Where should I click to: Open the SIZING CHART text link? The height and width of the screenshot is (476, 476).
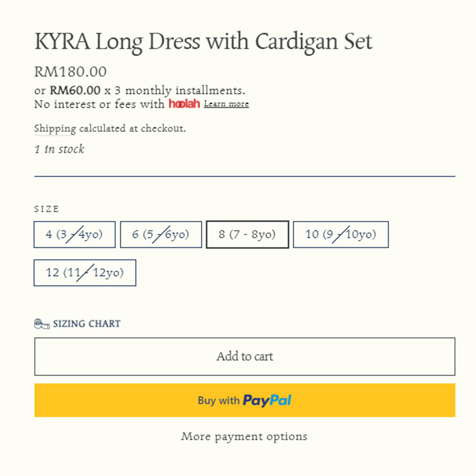coord(87,324)
